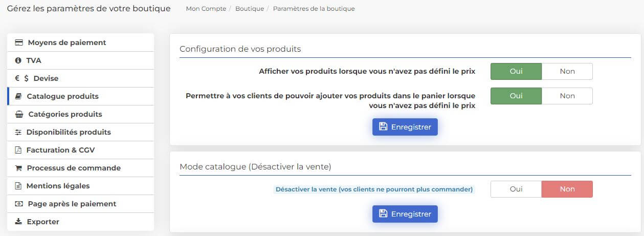Screen dimensions: 644x236
Task: Save product configuration with the first Enregistrer button
Action: coord(405,127)
